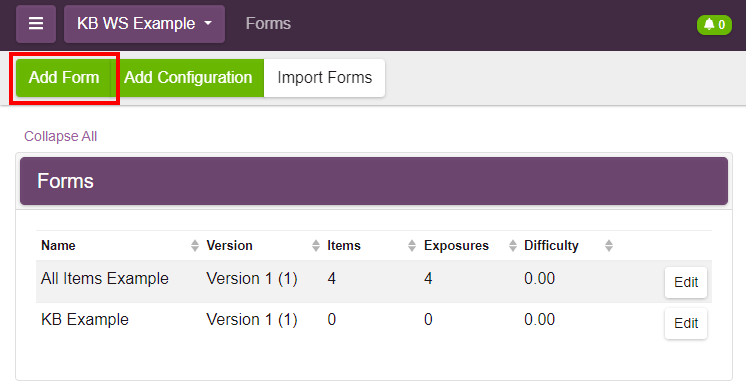746x383 pixels.
Task: Sort table by Name column arrows
Action: pos(195,246)
